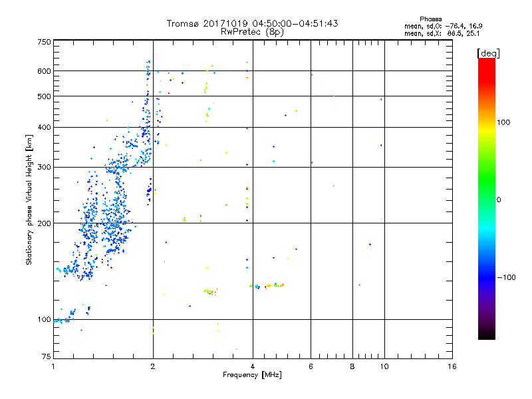Image resolution: width=532 pixels, height=399 pixels.
Task: Click the y-axis label '500'
Action: [44, 96]
